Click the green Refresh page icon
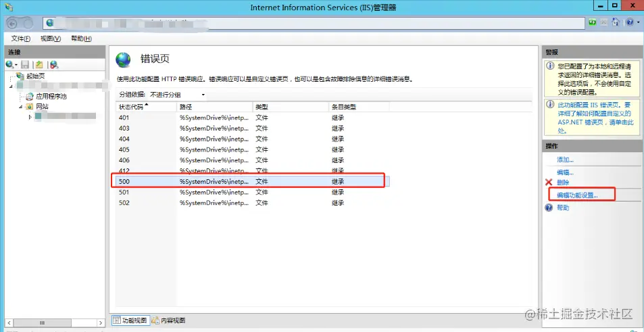Screen dimensions: 644x332 [592, 22]
